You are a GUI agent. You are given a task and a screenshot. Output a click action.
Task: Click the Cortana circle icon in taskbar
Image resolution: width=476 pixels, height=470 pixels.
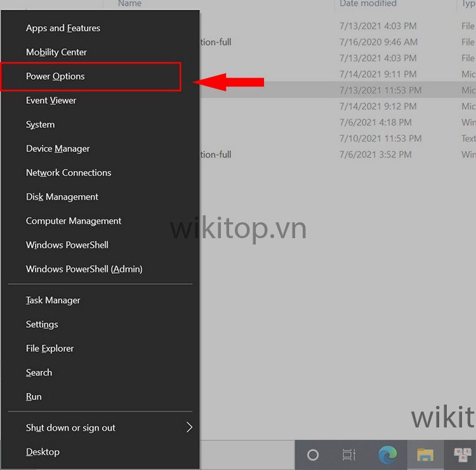pos(312,455)
